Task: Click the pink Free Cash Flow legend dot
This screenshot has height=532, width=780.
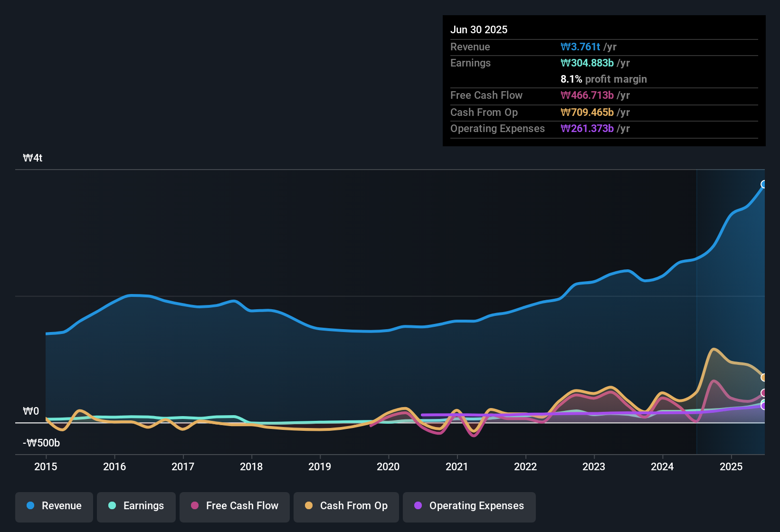Action: (x=195, y=506)
